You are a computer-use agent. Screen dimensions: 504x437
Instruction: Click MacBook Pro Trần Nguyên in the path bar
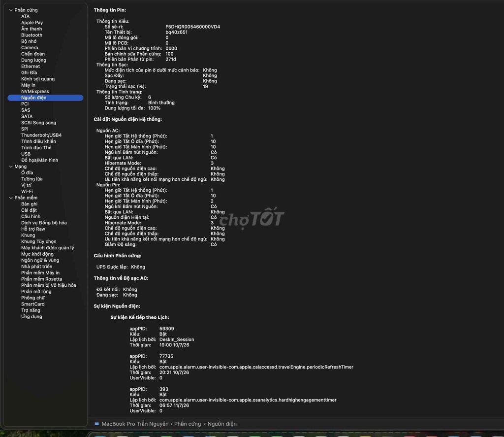click(135, 424)
